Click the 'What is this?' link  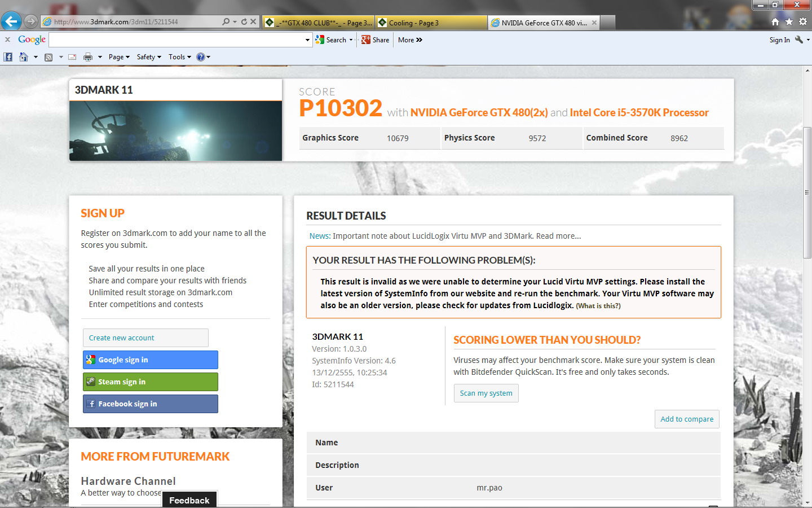tap(598, 306)
